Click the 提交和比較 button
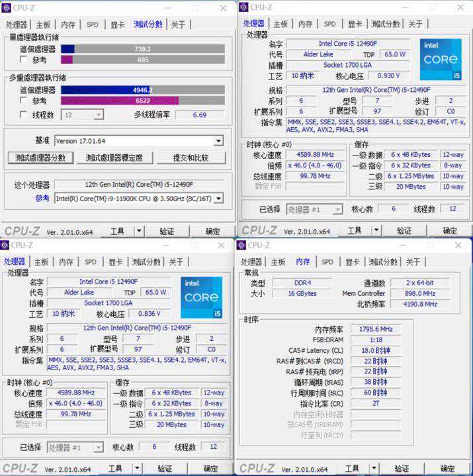 click(x=191, y=158)
